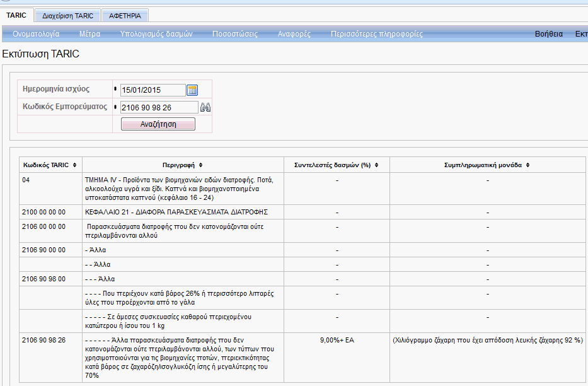Sort by Κωδικός TARIC column arrows
This screenshot has height=386, width=588.
pyautogui.click(x=75, y=165)
